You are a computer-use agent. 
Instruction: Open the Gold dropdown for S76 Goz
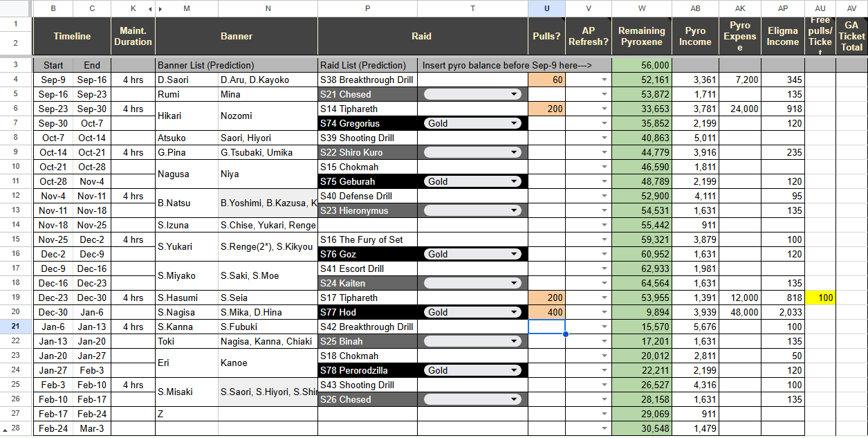472,254
